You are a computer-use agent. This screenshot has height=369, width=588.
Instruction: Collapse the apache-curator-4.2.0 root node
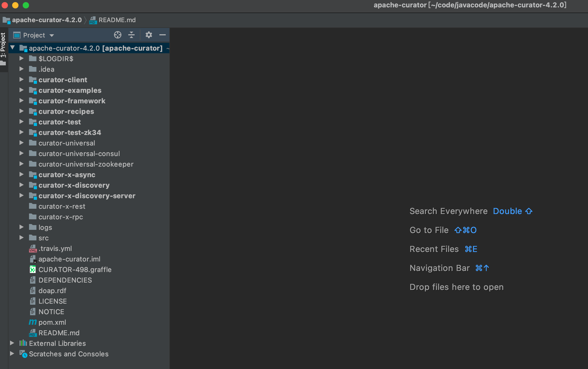pyautogui.click(x=12, y=48)
